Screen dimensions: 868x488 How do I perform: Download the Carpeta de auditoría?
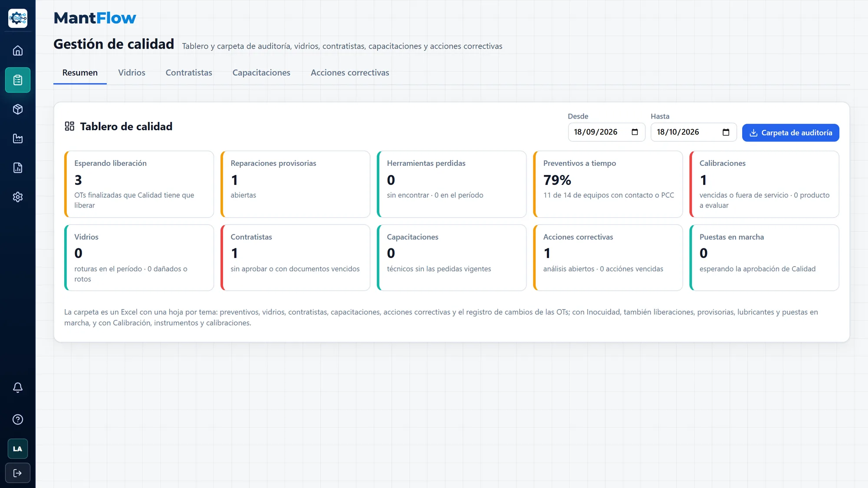click(x=791, y=132)
